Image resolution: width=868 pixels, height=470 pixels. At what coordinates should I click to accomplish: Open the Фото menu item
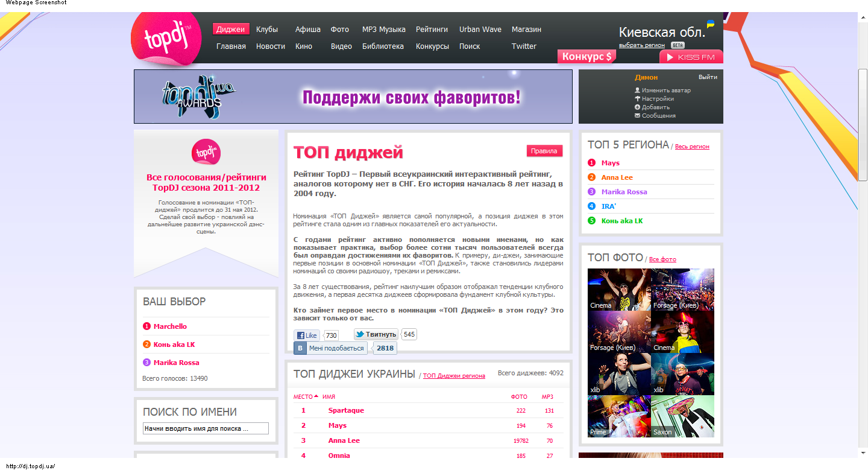[340, 29]
